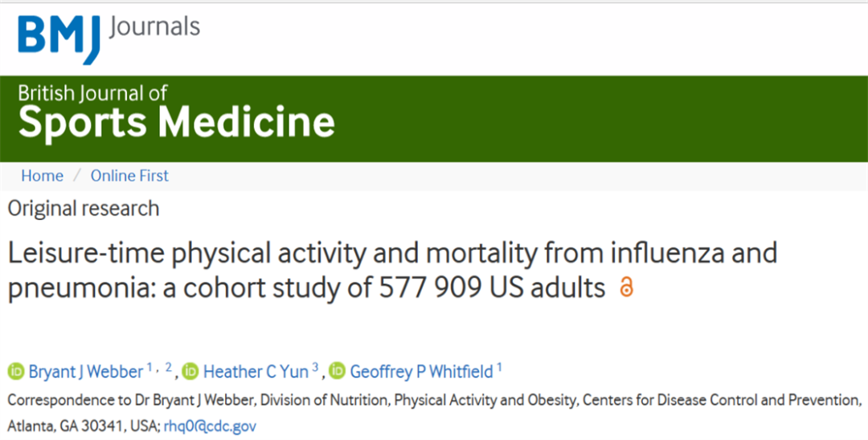Image resolution: width=868 pixels, height=440 pixels.
Task: Go to the Home breadcrumb
Action: tap(42, 176)
